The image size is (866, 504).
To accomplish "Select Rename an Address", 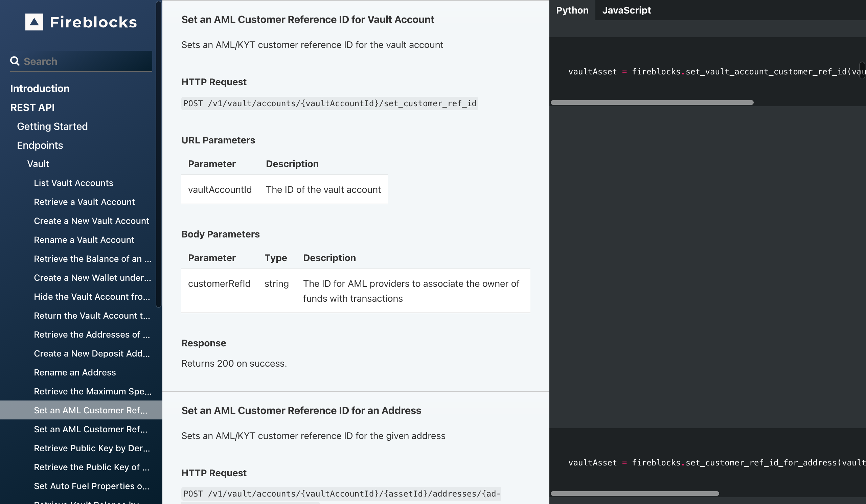I will 74,372.
